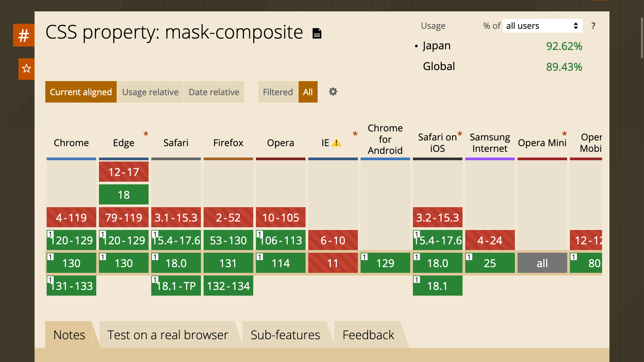
Task: Click the 'Test on a real browser' button
Action: 168,335
